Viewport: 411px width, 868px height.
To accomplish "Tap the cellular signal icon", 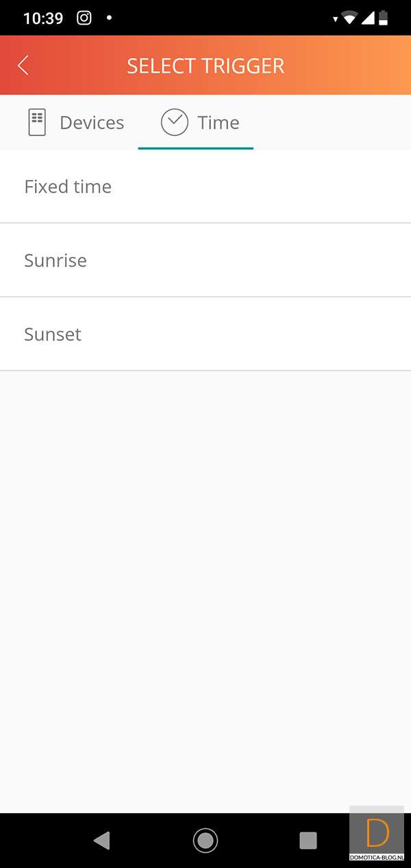I will [368, 18].
